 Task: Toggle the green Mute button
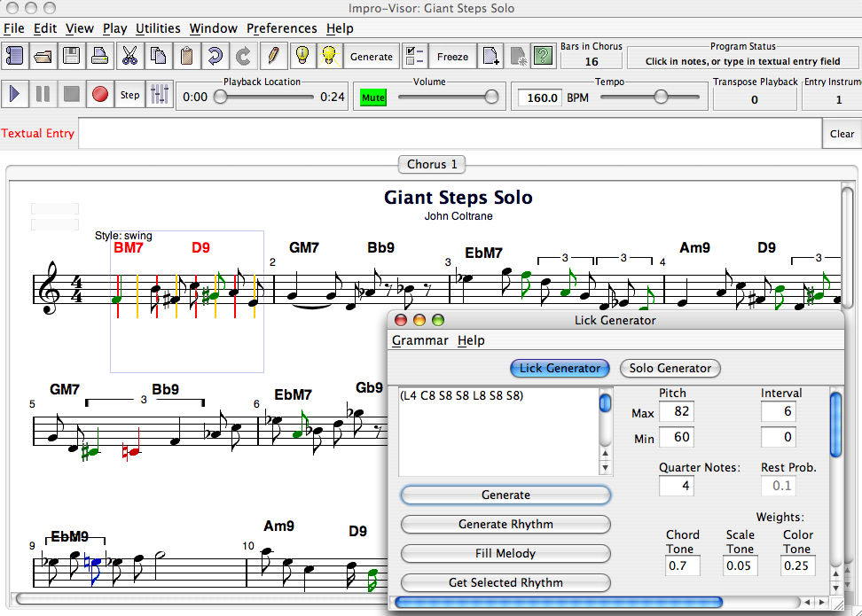click(x=373, y=97)
